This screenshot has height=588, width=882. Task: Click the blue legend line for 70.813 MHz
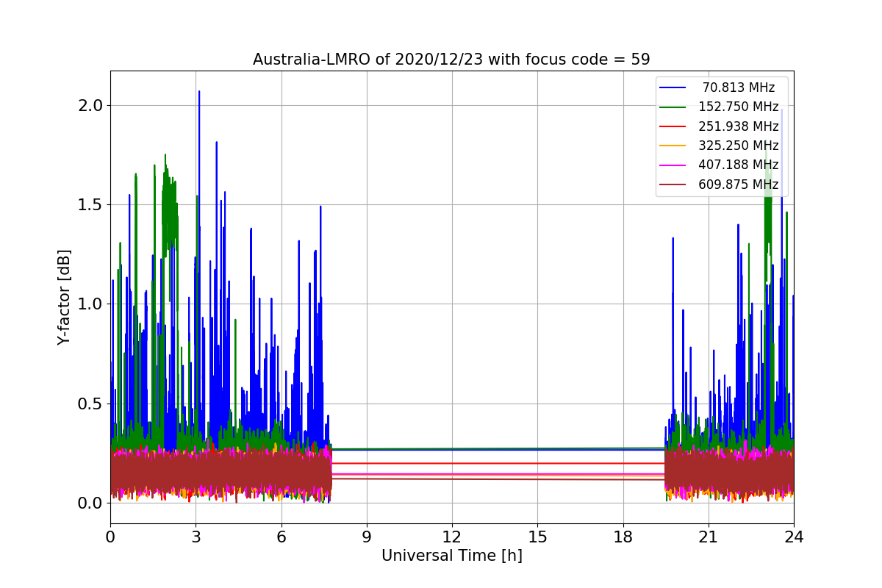click(673, 88)
